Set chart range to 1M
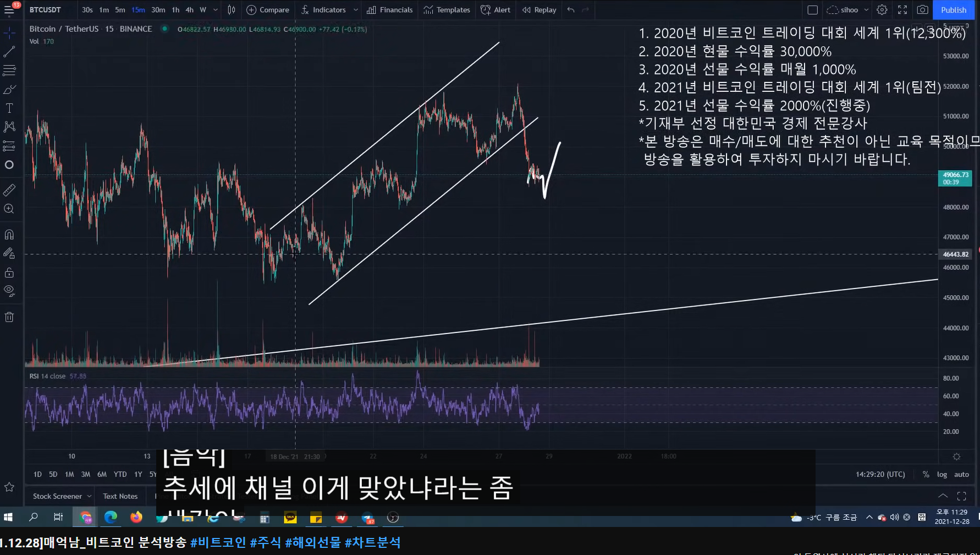The width and height of the screenshot is (980, 555). 69,474
